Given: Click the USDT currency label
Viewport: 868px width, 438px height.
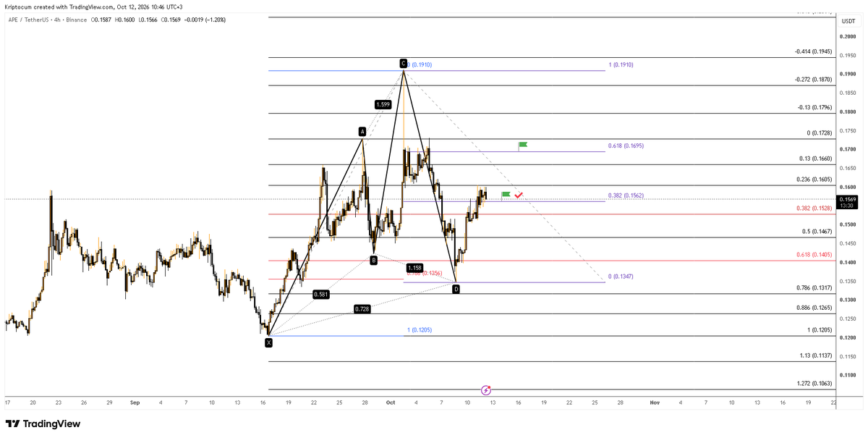Looking at the screenshot, I should pos(848,20).
